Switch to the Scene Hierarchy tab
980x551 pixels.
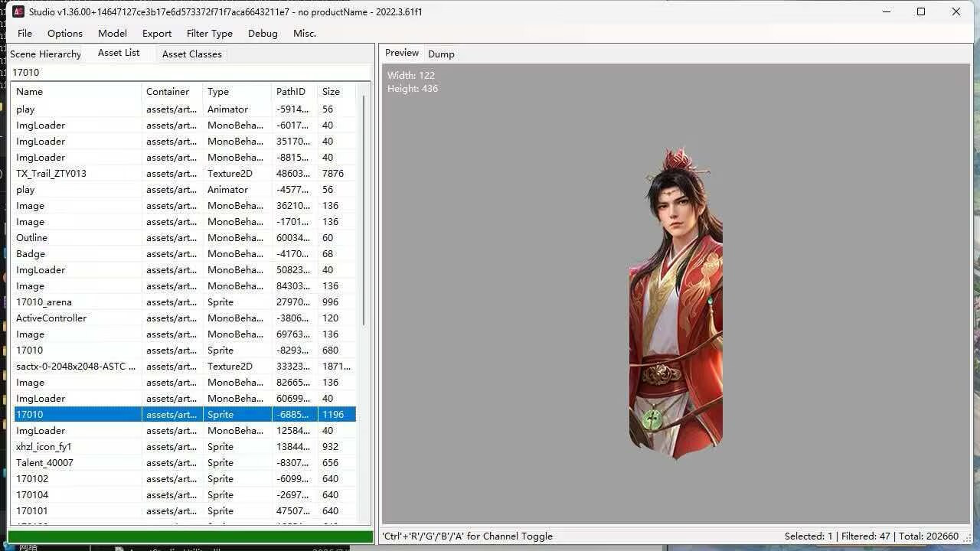click(x=45, y=54)
